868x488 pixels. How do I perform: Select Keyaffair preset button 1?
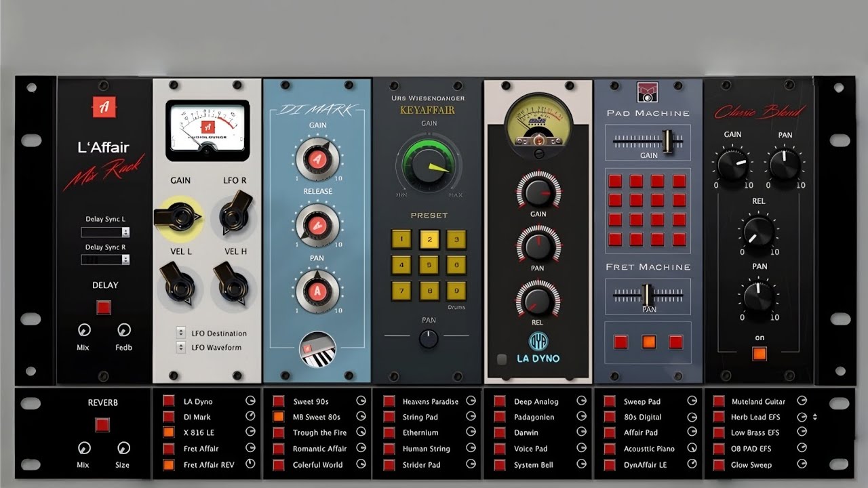401,239
